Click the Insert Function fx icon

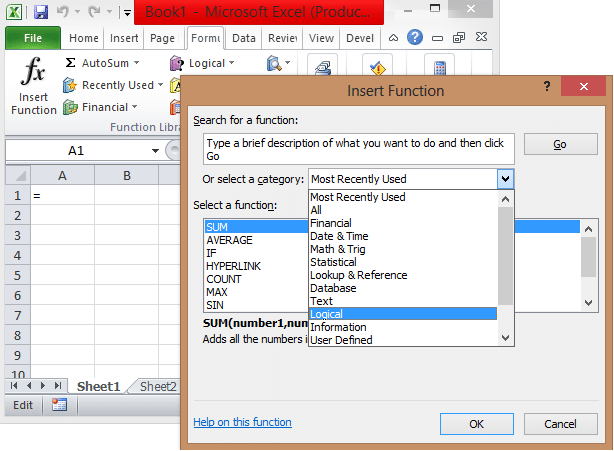click(x=33, y=71)
